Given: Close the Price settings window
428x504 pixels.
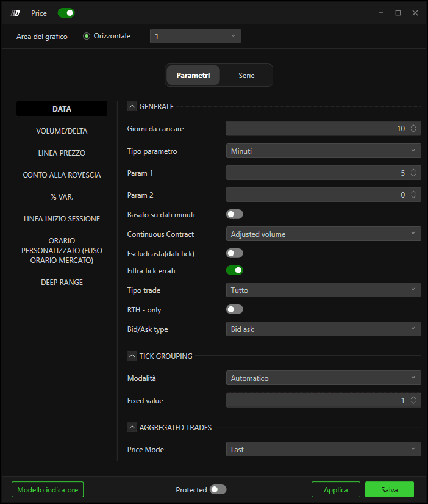Looking at the screenshot, I should click(415, 13).
